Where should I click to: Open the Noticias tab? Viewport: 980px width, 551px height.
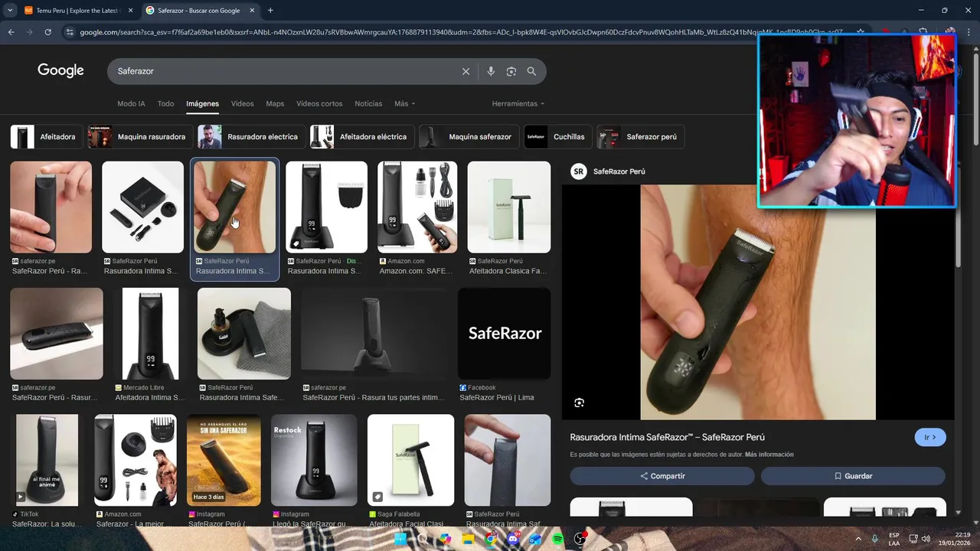(x=368, y=103)
